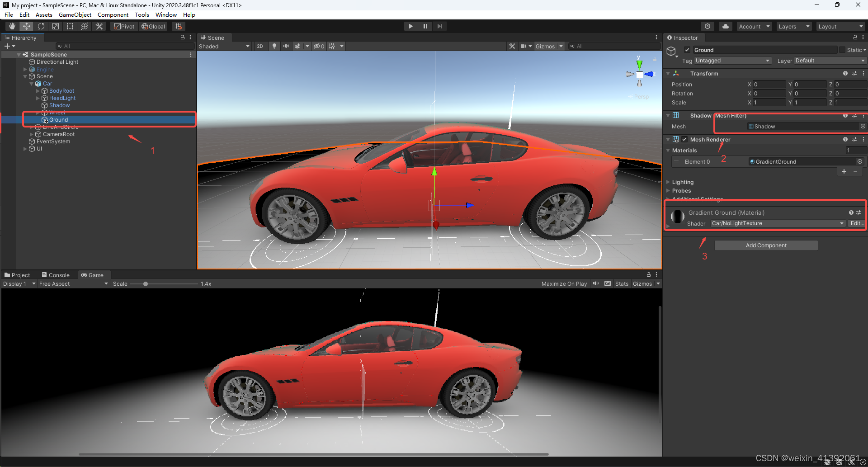Click the grid snap icon in the toolbar
The width and height of the screenshot is (868, 467).
pyautogui.click(x=178, y=26)
